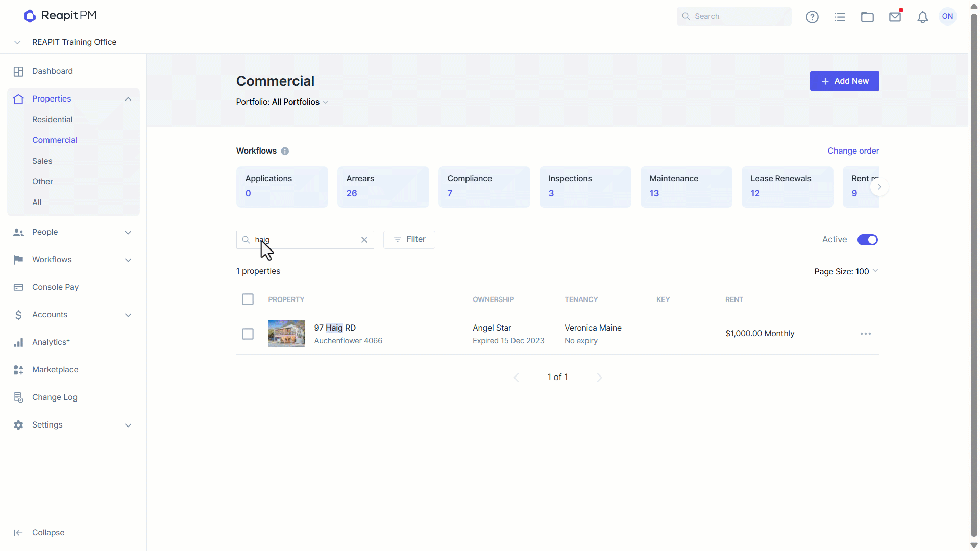
Task: Select Residential under Properties
Action: tap(52, 119)
